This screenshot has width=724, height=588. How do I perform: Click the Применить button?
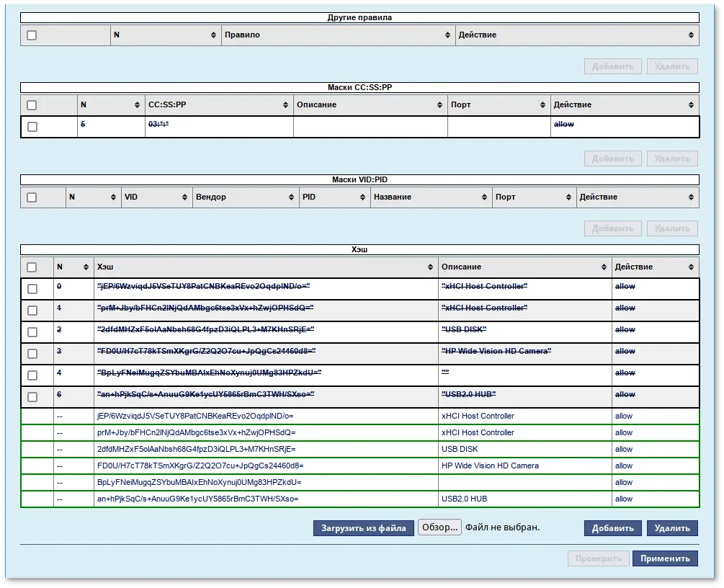tap(665, 558)
